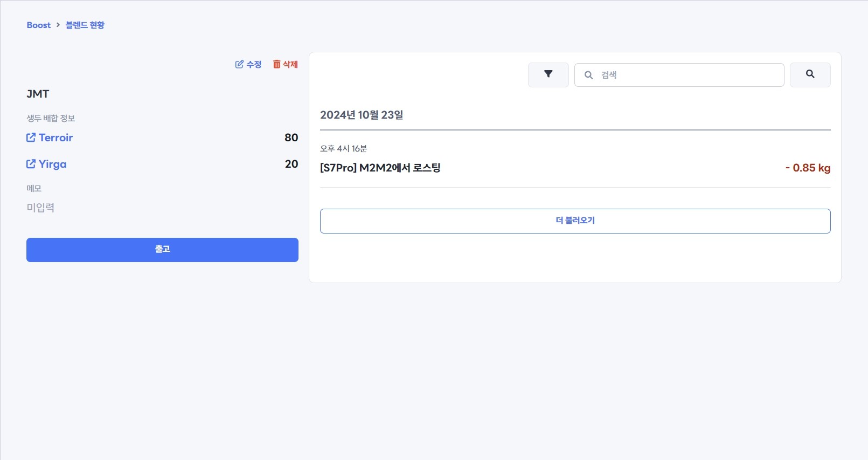Click the 더 불러오기 load more button

575,221
